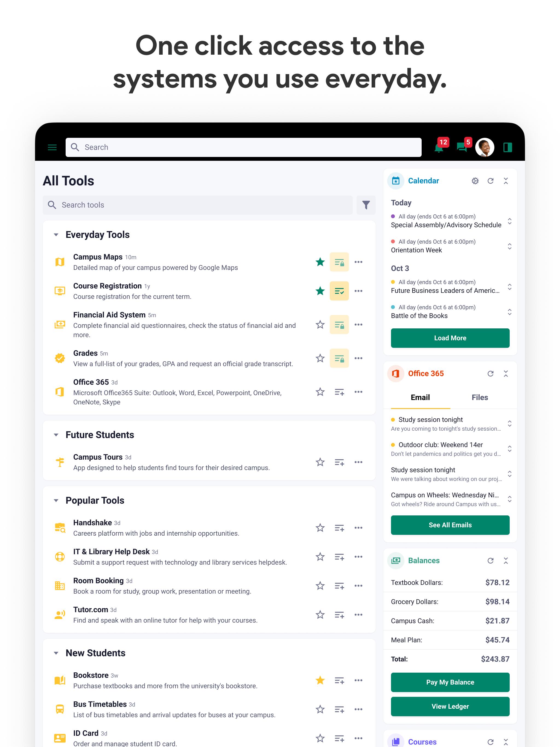Screen dimensions: 560x747
Task: Favorite Handshake star
Action: tap(320, 528)
